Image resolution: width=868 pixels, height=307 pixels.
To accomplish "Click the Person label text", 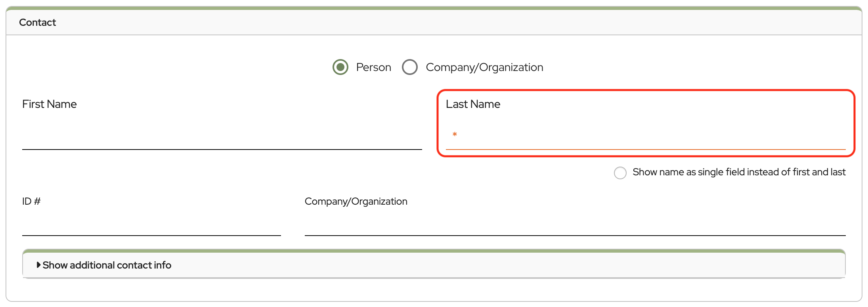I will coord(373,67).
